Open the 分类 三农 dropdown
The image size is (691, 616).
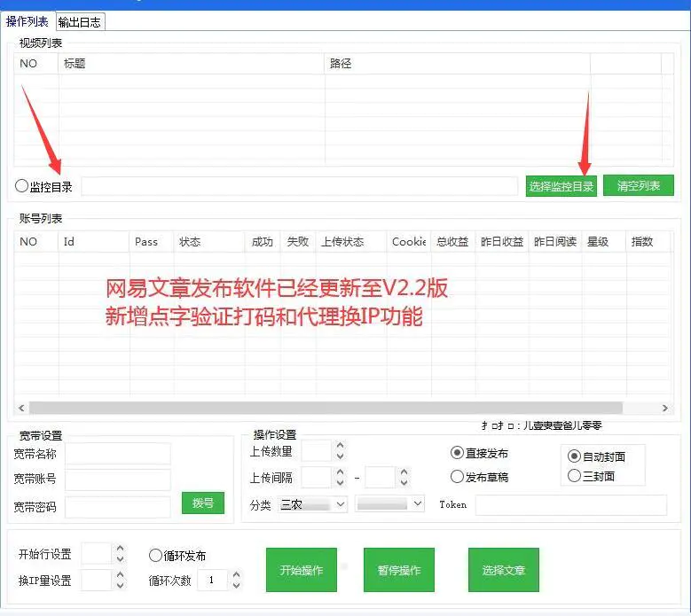click(x=312, y=504)
